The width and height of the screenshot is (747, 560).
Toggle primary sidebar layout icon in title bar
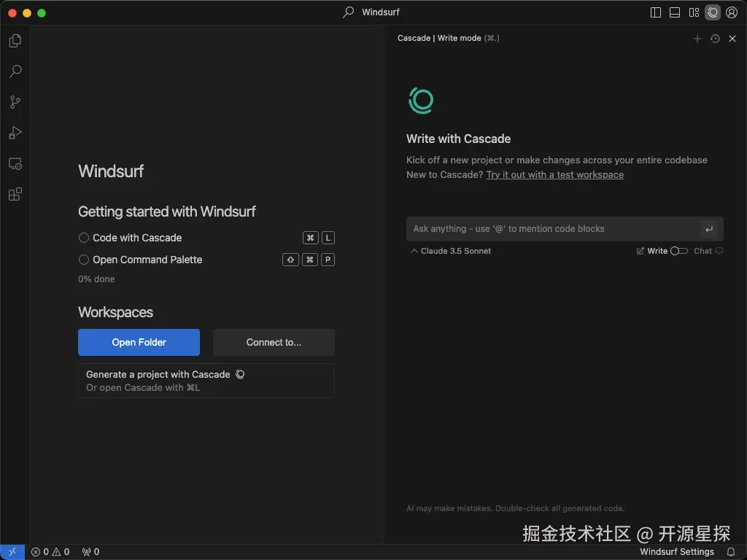656,12
